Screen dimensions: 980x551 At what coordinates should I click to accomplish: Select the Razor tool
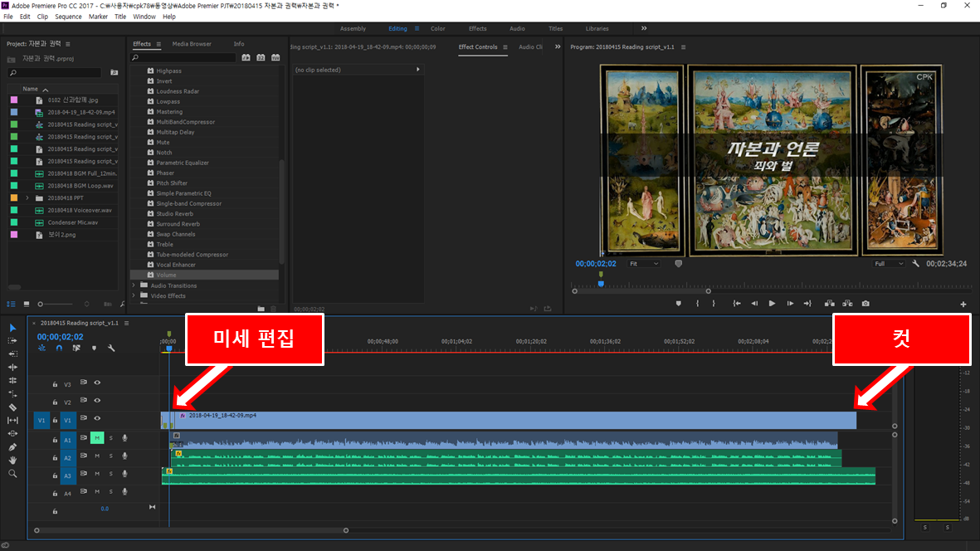pos(12,407)
